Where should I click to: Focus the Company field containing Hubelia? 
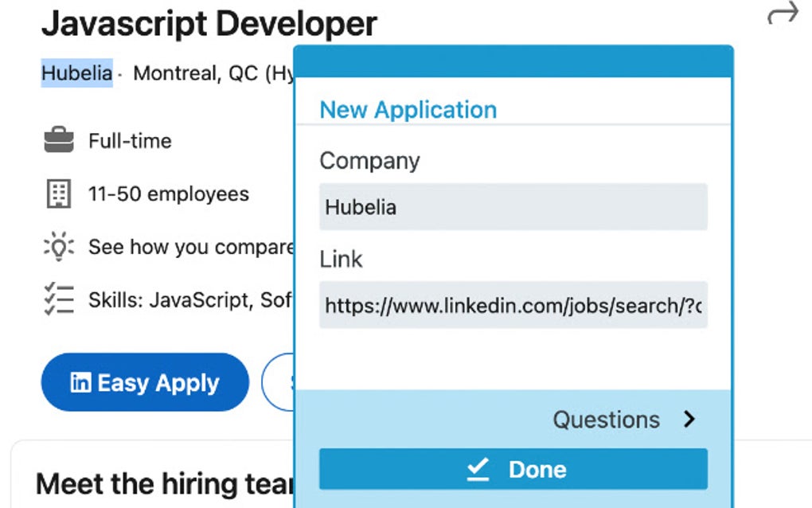click(513, 207)
